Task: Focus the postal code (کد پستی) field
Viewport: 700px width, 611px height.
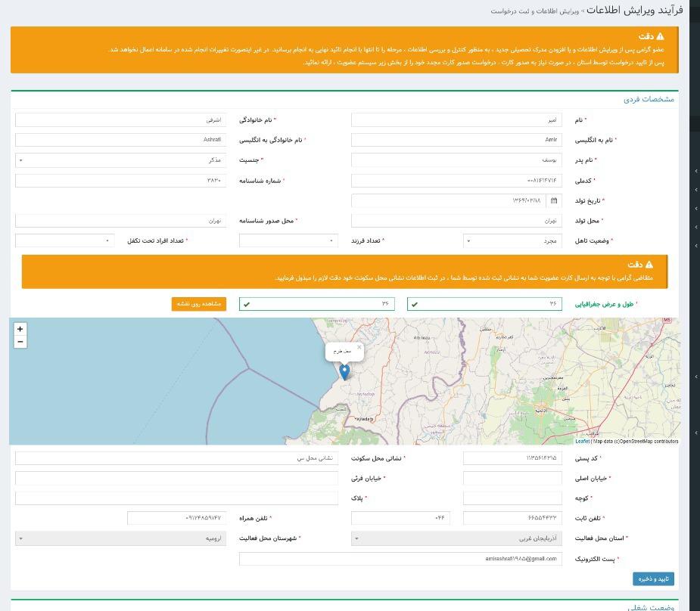Action: click(512, 458)
